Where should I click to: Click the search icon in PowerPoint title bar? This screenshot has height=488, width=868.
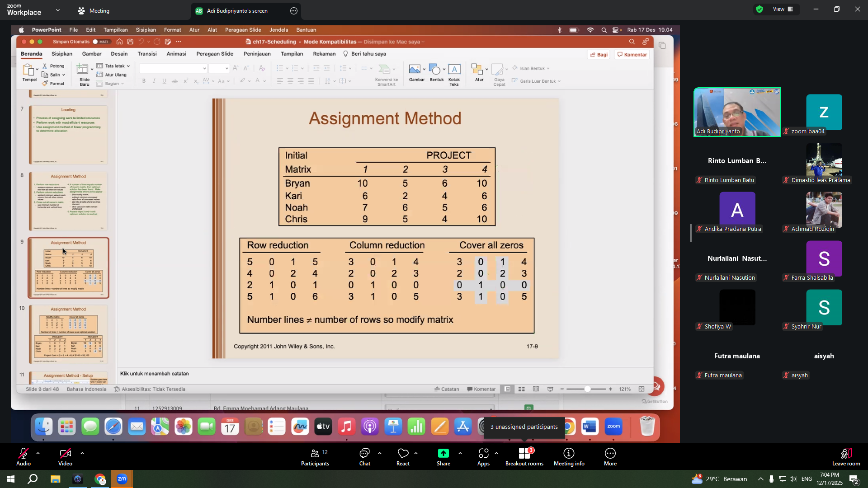tap(632, 42)
